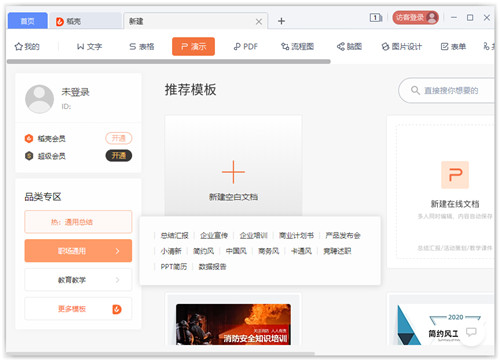Open the 小清新 style link
Image resolution: width=500 pixels, height=361 pixels.
(x=171, y=251)
